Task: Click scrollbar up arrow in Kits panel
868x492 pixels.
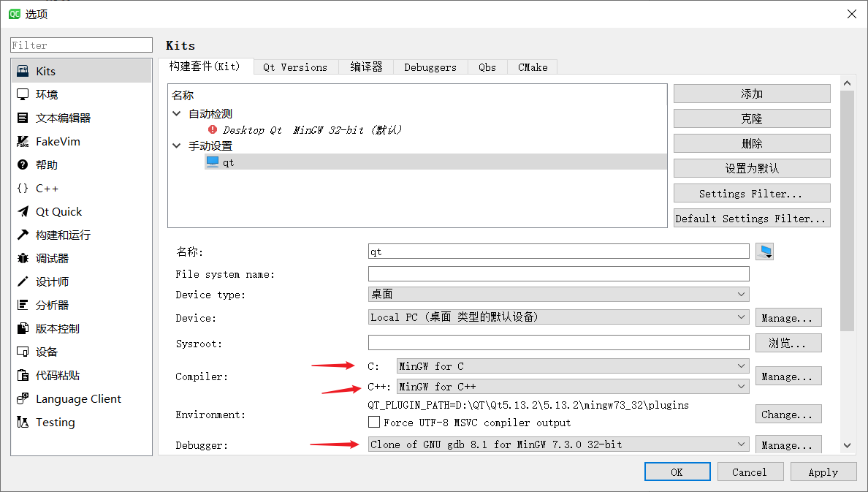Action: point(847,83)
